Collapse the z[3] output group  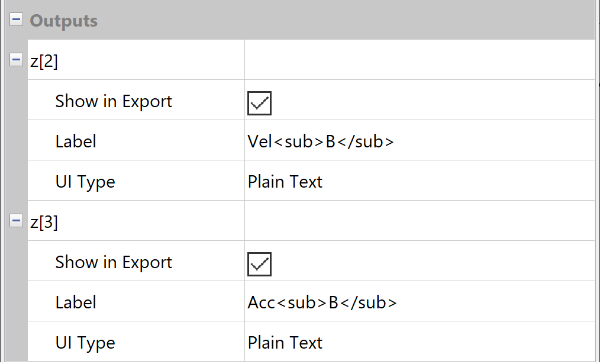17,221
